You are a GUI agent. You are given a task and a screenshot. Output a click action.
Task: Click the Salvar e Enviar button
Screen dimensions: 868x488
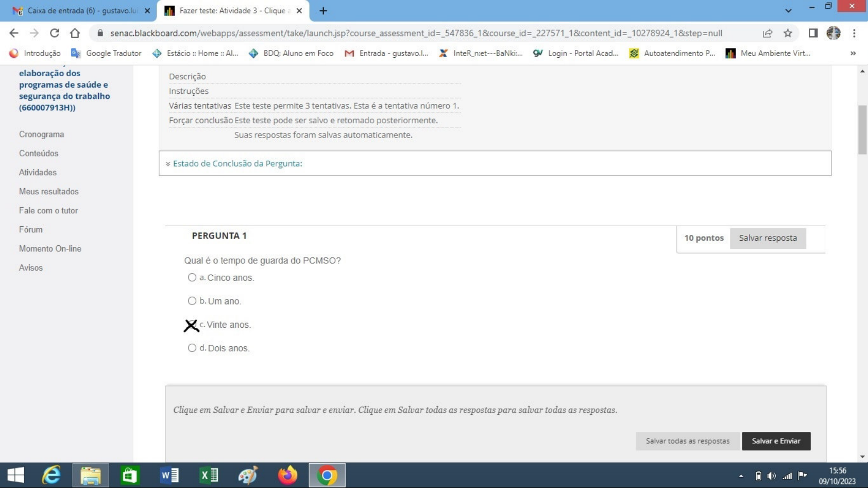[x=776, y=441]
